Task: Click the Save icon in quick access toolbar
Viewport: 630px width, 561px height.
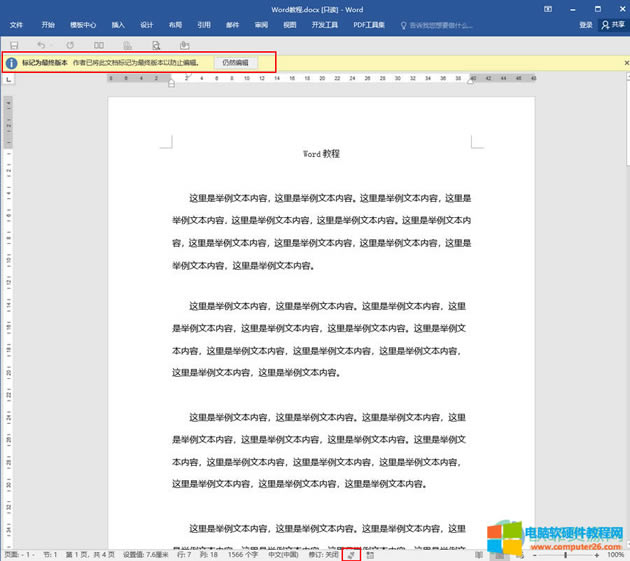Action: tap(14, 45)
